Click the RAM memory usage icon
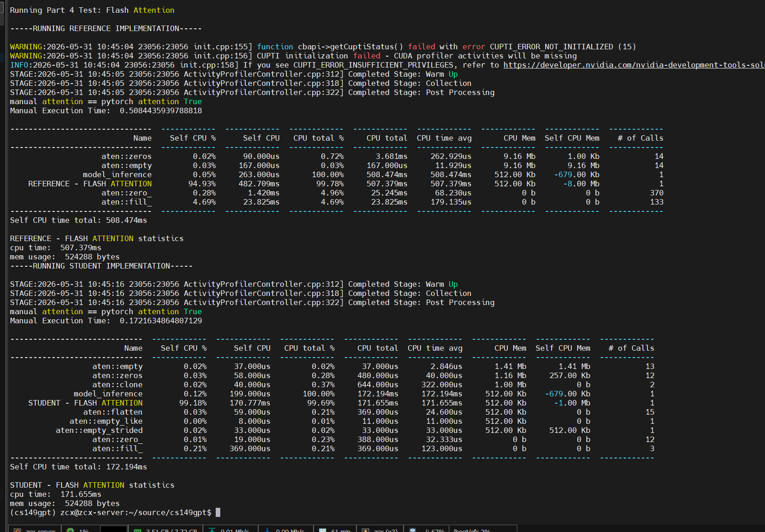This screenshot has height=532, width=765. 138,531
